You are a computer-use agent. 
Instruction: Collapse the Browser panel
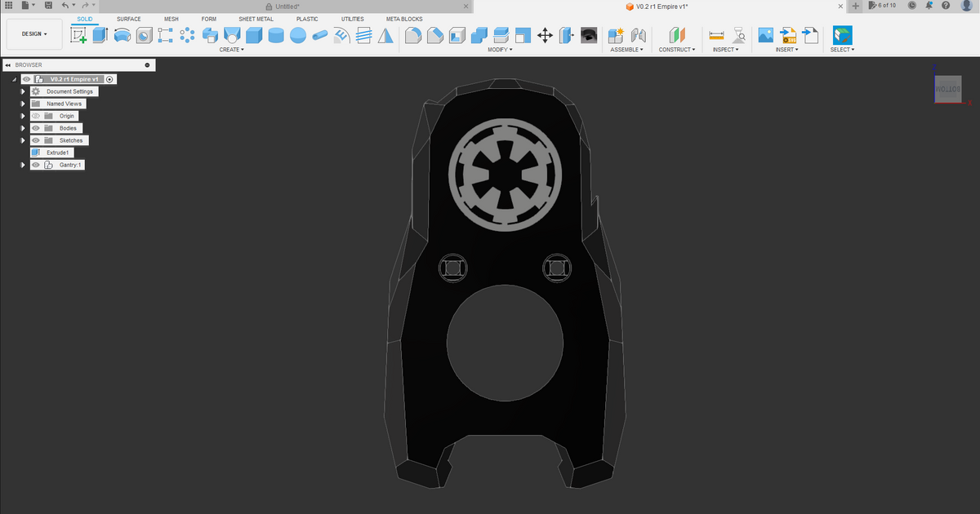coord(7,64)
